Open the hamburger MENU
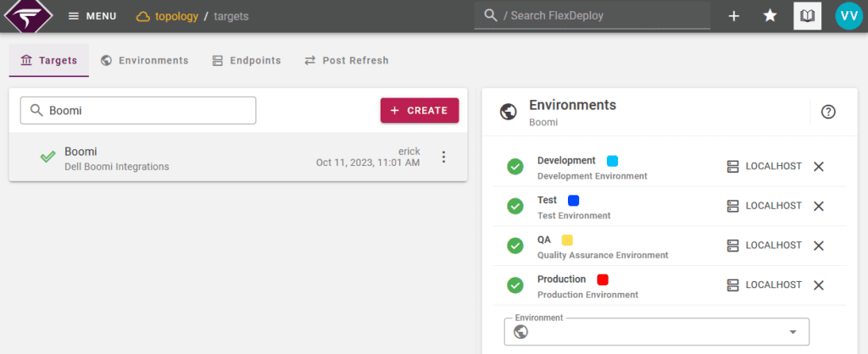This screenshot has height=354, width=868. (92, 16)
